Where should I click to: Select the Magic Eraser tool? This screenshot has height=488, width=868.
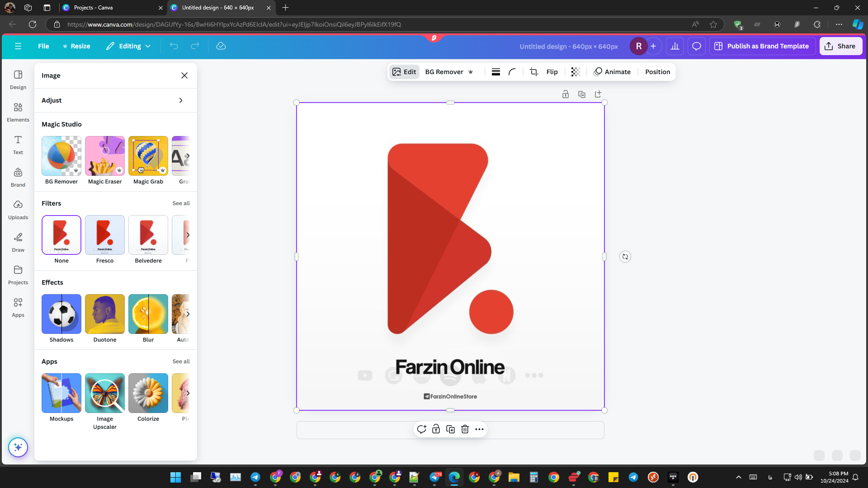(x=105, y=156)
